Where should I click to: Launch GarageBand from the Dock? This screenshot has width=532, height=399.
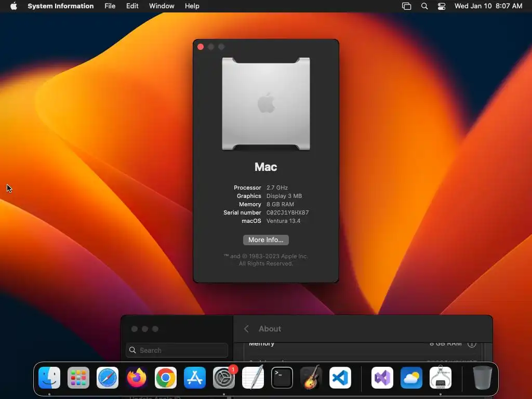coord(311,378)
